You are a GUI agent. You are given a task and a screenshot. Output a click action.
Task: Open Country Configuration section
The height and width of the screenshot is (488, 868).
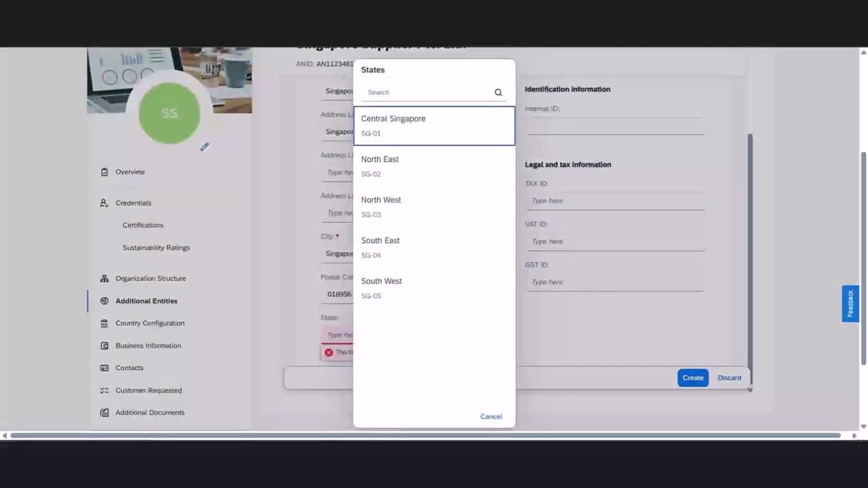(x=150, y=323)
